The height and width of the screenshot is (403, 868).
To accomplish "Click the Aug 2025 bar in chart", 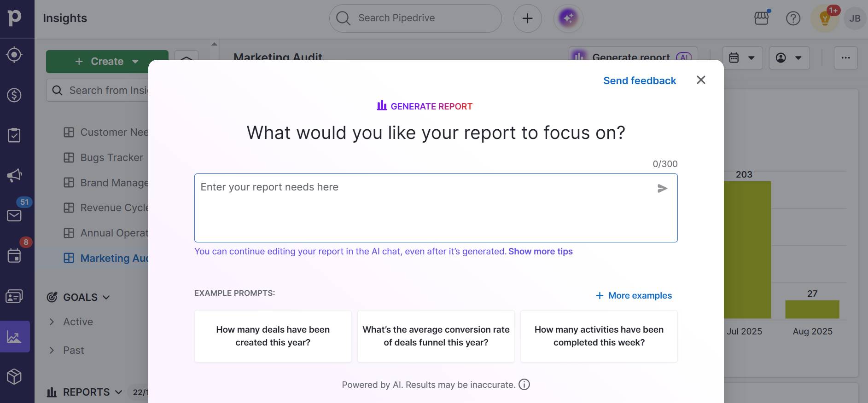I will 812,310.
